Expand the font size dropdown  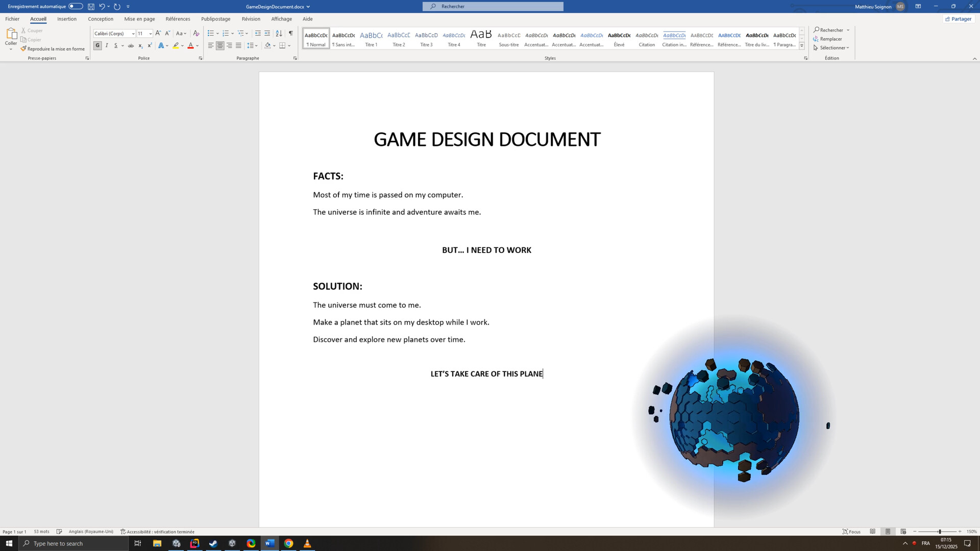tap(150, 34)
